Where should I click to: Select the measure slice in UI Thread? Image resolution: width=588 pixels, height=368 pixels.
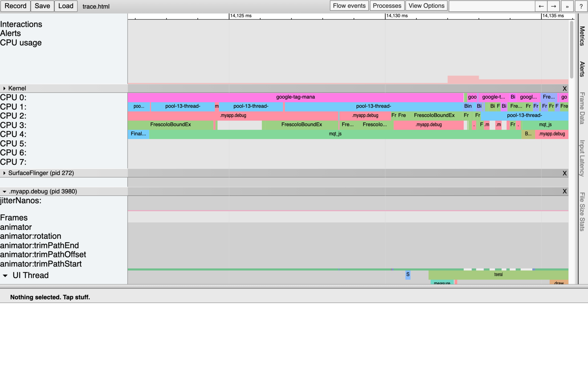point(442,282)
